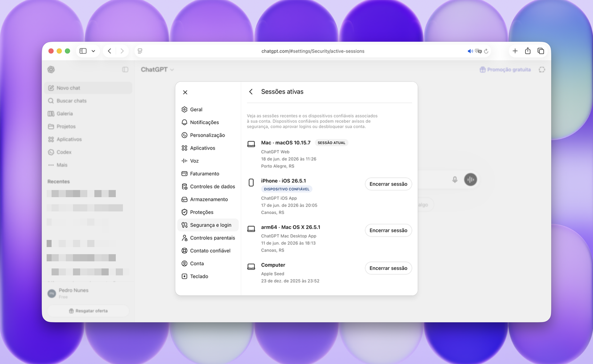End the iPhone iOS 26.5.1 session
Viewport: 593px width, 364px height.
388,184
